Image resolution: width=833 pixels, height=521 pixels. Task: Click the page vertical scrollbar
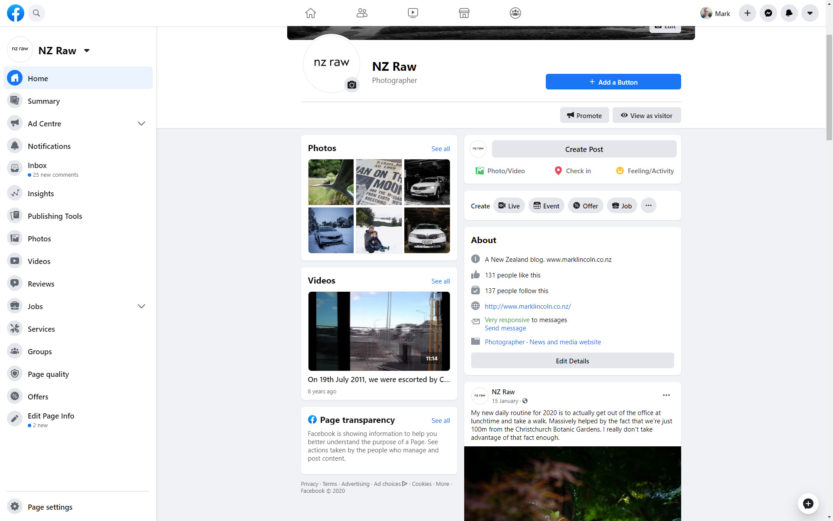[829, 88]
